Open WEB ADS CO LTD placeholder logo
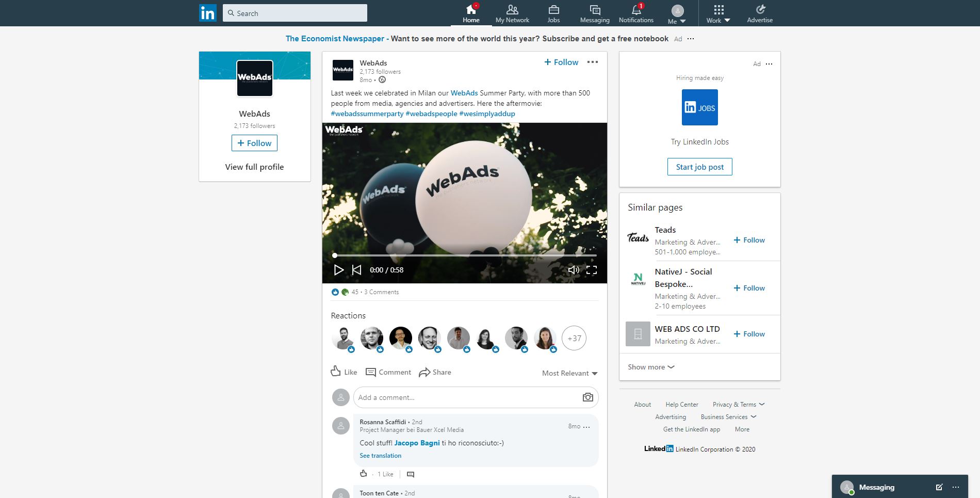Screen dimensions: 980x498 click(x=638, y=334)
